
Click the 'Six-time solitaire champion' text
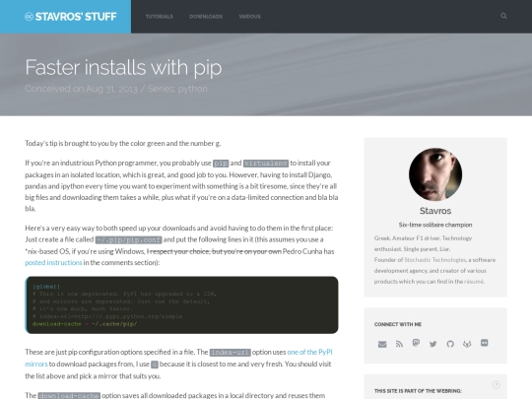tap(435, 225)
